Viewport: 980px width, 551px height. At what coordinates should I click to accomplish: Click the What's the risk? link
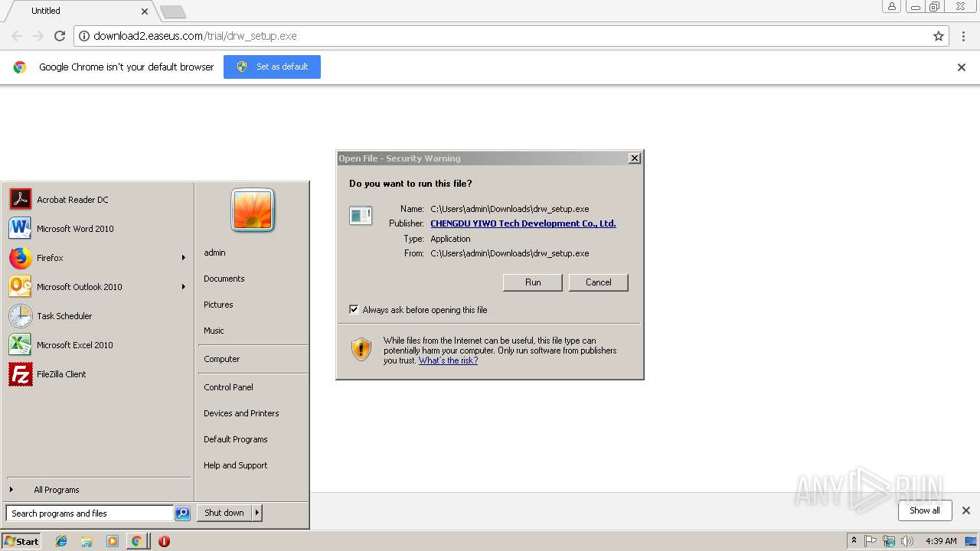click(x=448, y=360)
